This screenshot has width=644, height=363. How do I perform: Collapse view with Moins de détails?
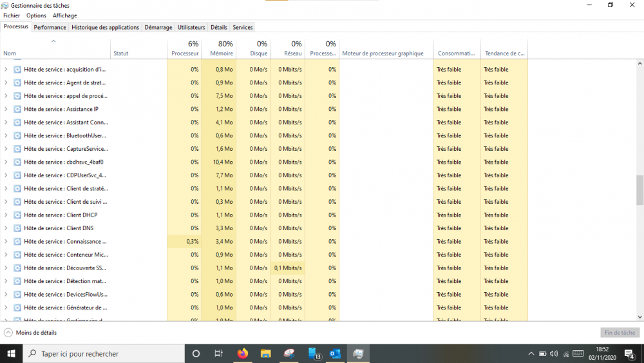30,333
